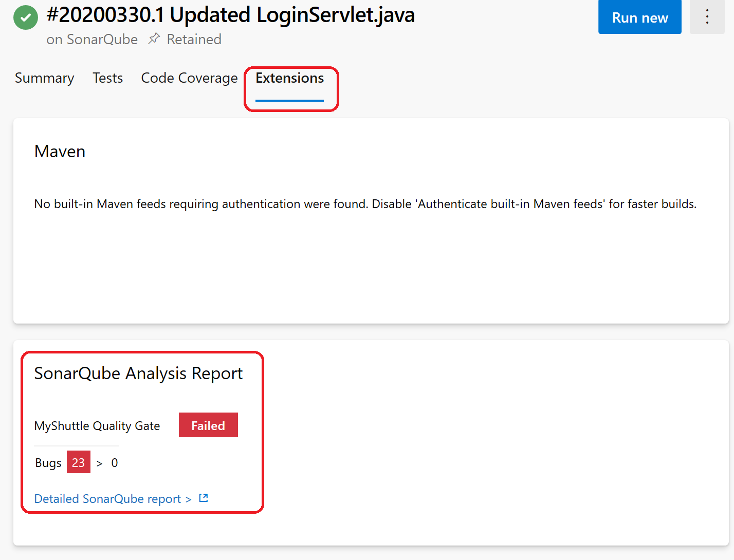Click the Retained label text
The height and width of the screenshot is (560, 734).
tap(194, 40)
